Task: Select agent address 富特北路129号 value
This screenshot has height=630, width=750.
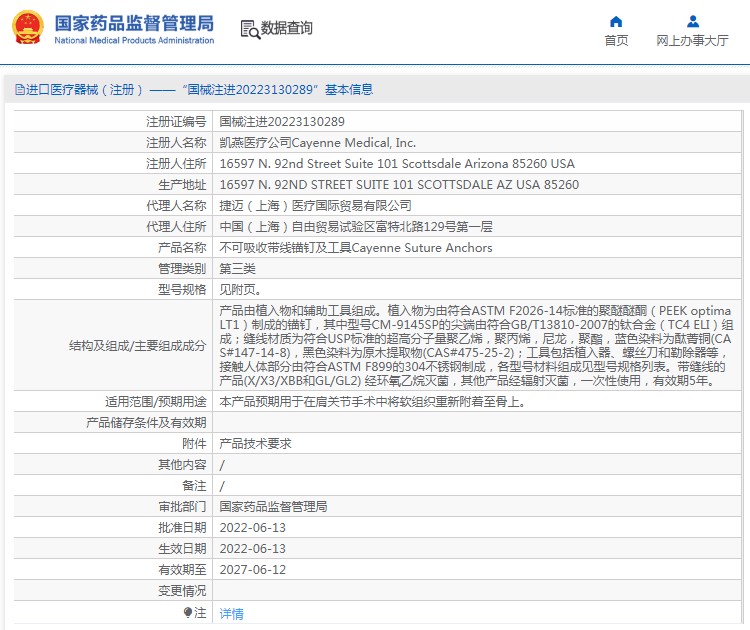Action: (356, 227)
